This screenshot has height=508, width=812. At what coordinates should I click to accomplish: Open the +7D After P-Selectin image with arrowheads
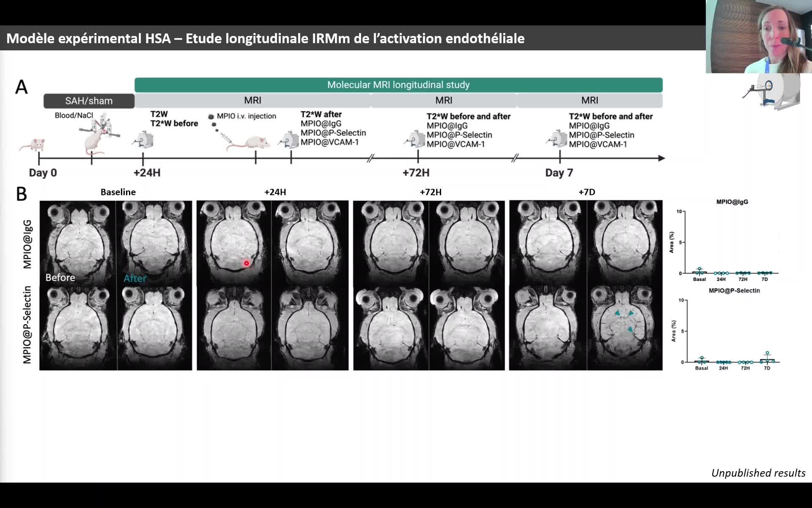pos(624,328)
